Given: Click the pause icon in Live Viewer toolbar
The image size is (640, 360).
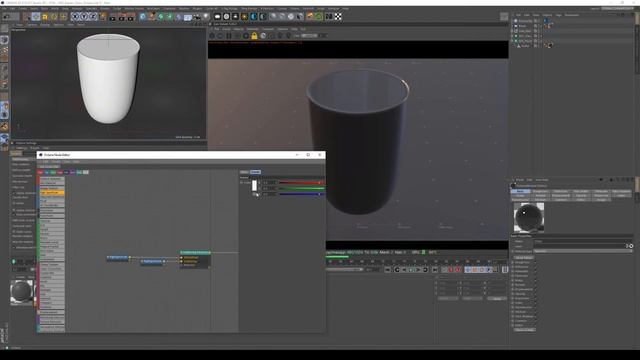Looking at the screenshot, I should 229,36.
